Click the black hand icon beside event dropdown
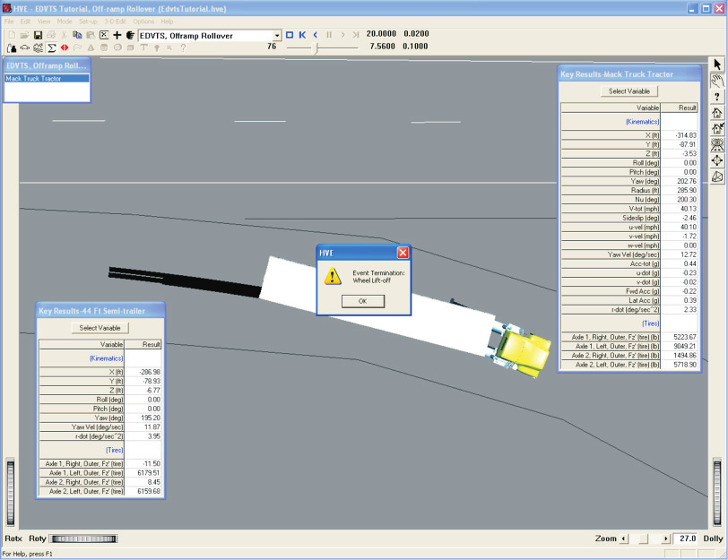 click(131, 35)
